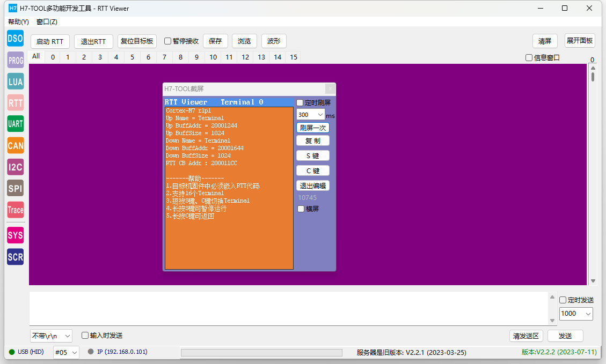This screenshot has height=364, width=606.
Task: Switch to terminal tab 4
Action: pos(116,57)
